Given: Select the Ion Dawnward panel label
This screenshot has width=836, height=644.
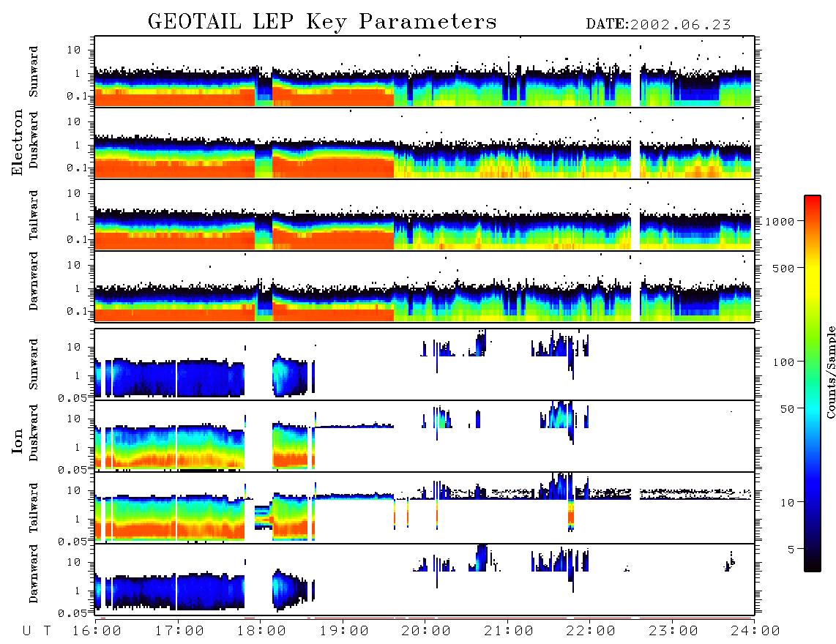Looking at the screenshot, I should pos(34,574).
